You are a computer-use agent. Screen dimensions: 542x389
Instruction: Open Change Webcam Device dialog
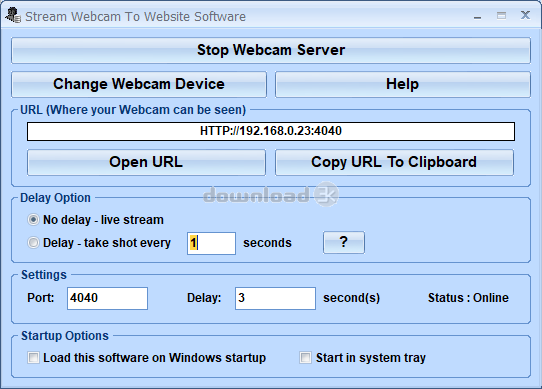pyautogui.click(x=139, y=84)
